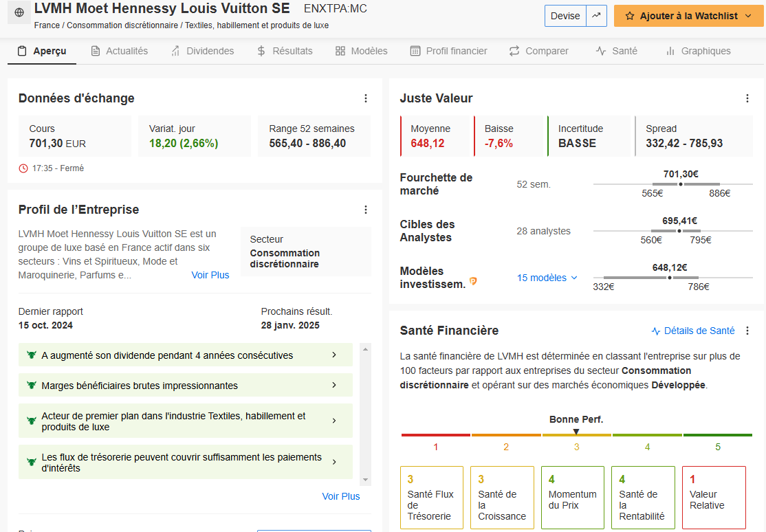The width and height of the screenshot is (766, 532).
Task: Click the Variat. jour 18,20 (2,66%) box
Action: click(195, 136)
